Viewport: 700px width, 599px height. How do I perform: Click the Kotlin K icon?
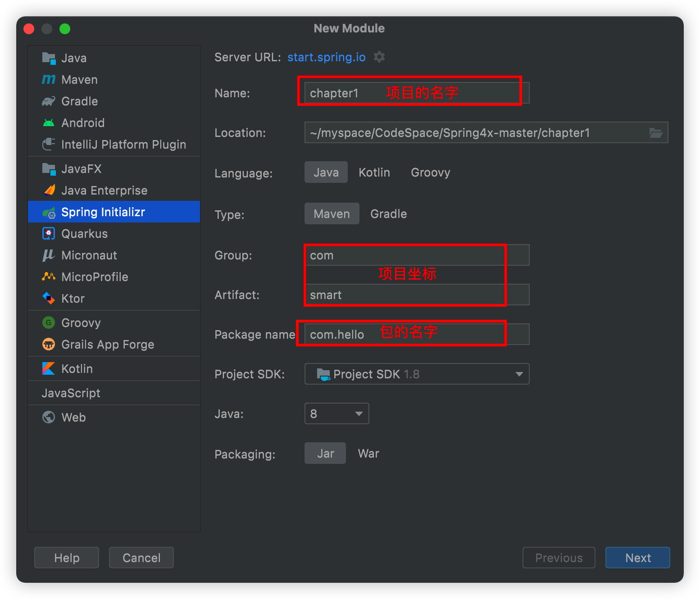(x=49, y=369)
